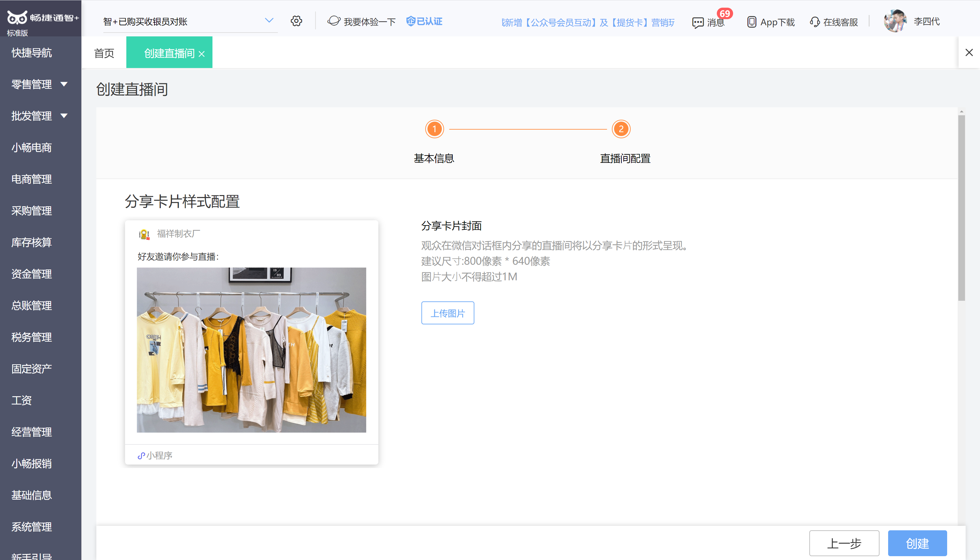The height and width of the screenshot is (560, 980).
Task: Click the vertical scrollbar thumb
Action: click(x=961, y=208)
